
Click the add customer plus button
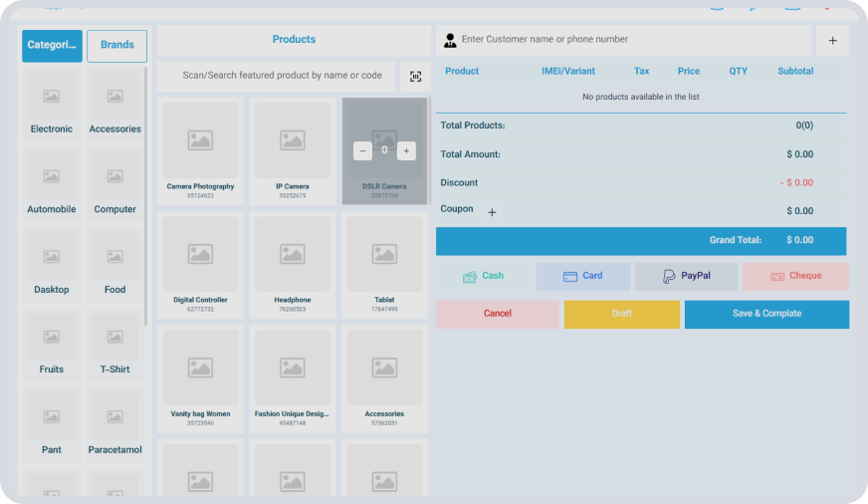click(832, 41)
